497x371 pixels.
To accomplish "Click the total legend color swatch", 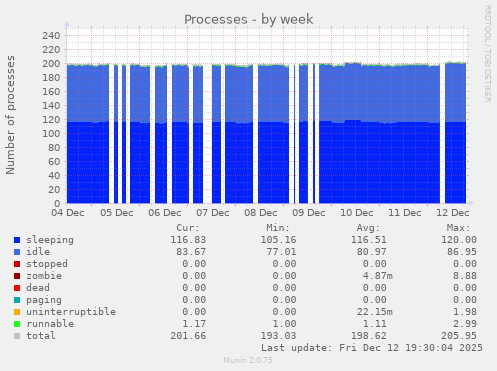I will click(17, 336).
